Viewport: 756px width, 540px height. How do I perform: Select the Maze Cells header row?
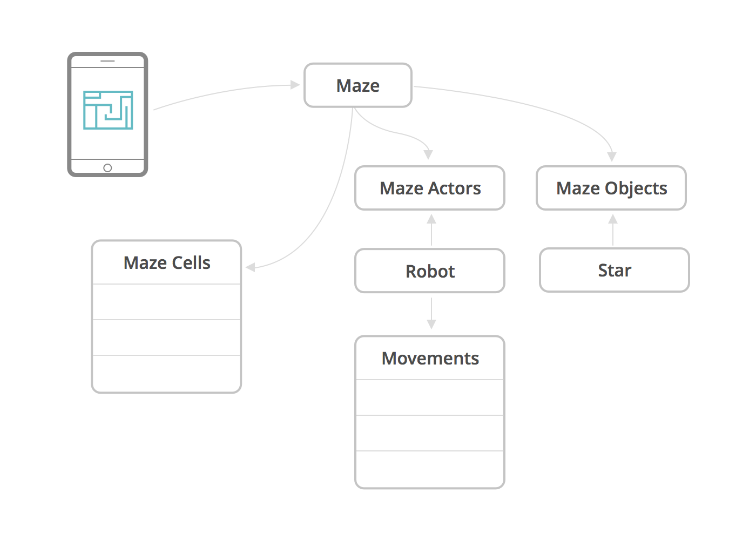coord(166,262)
